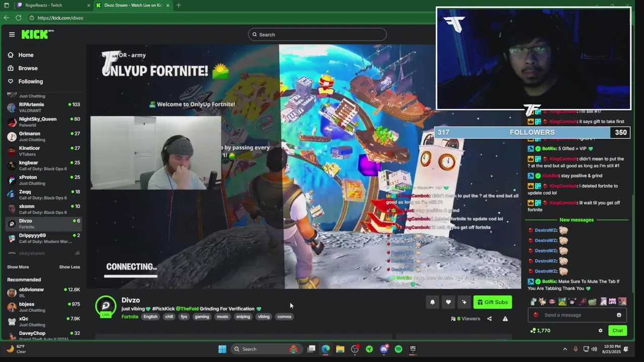
Task: Open Grimaron channel in sidebar
Action: click(x=44, y=136)
